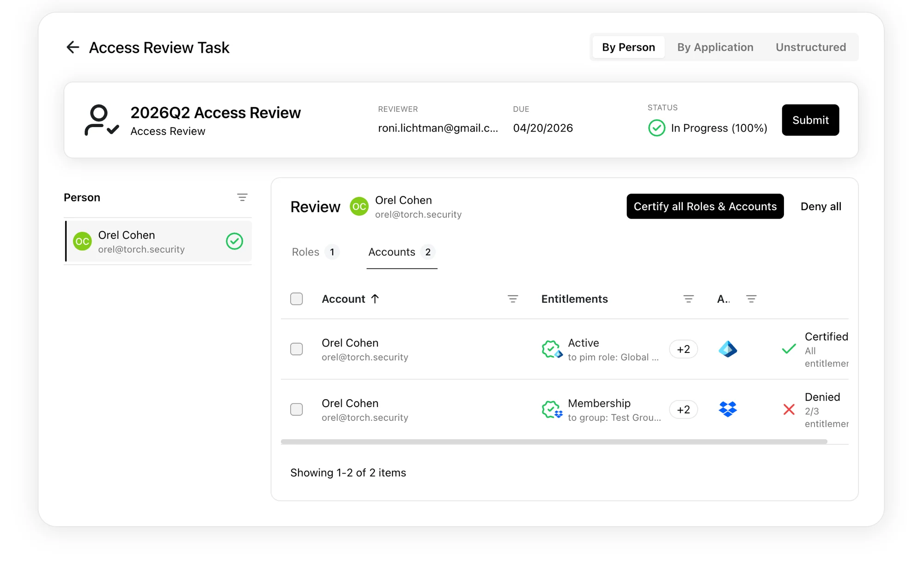Click the horizontal scrollbar below the accounts table

(x=554, y=442)
